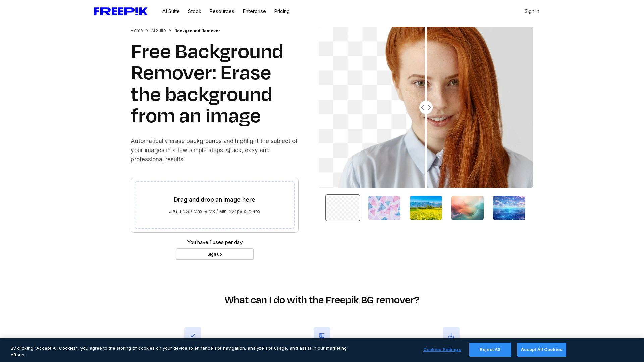Screen dimensions: 644x362
Task: Click the drag and drop upload area
Action: pos(214,205)
